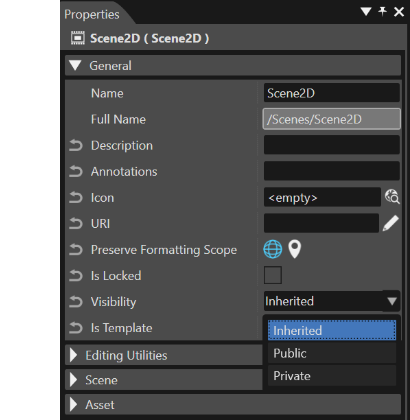Viewport: 410px width, 420px height.
Task: Collapse the General section
Action: click(75, 65)
